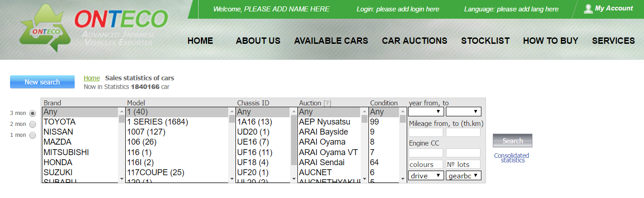Viewport: 644px width, 198px height.
Task: Select the 3 mon radio button
Action: 32,113
